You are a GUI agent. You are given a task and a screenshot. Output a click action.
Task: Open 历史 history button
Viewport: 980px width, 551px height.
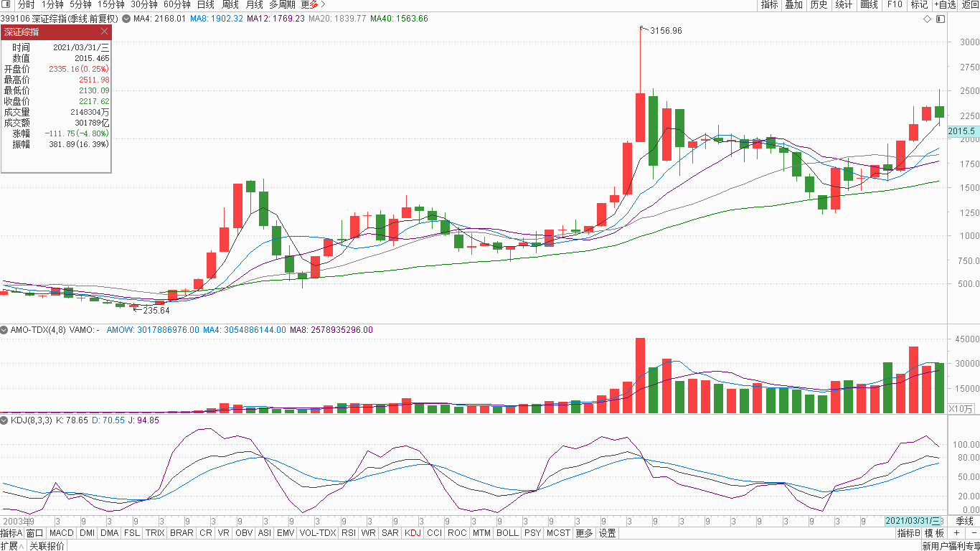pyautogui.click(x=819, y=4)
